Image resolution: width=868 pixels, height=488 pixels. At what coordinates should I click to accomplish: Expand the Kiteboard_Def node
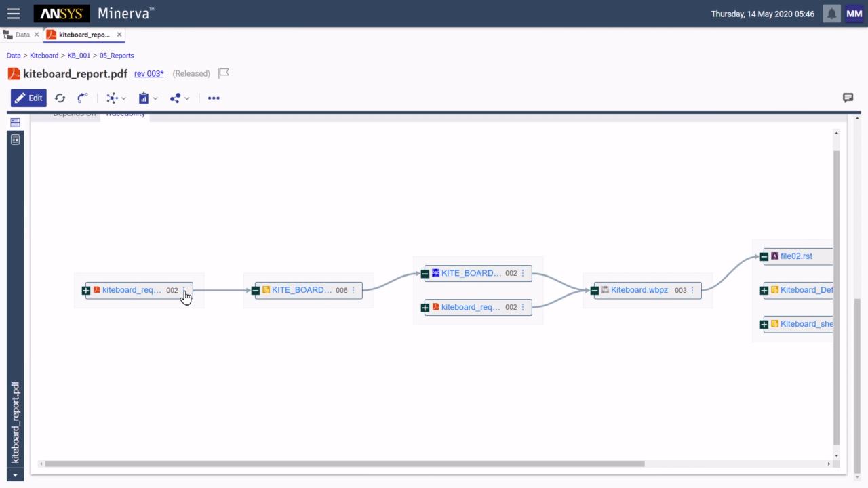tap(764, 290)
